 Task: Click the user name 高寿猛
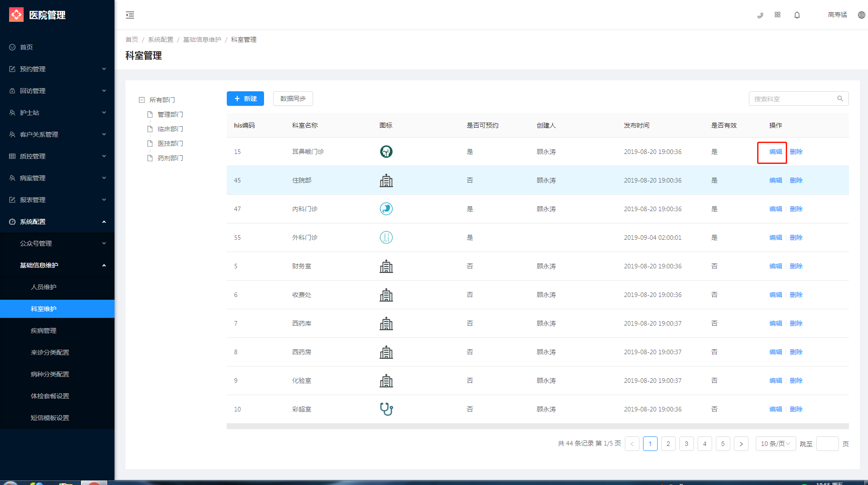[x=838, y=15]
